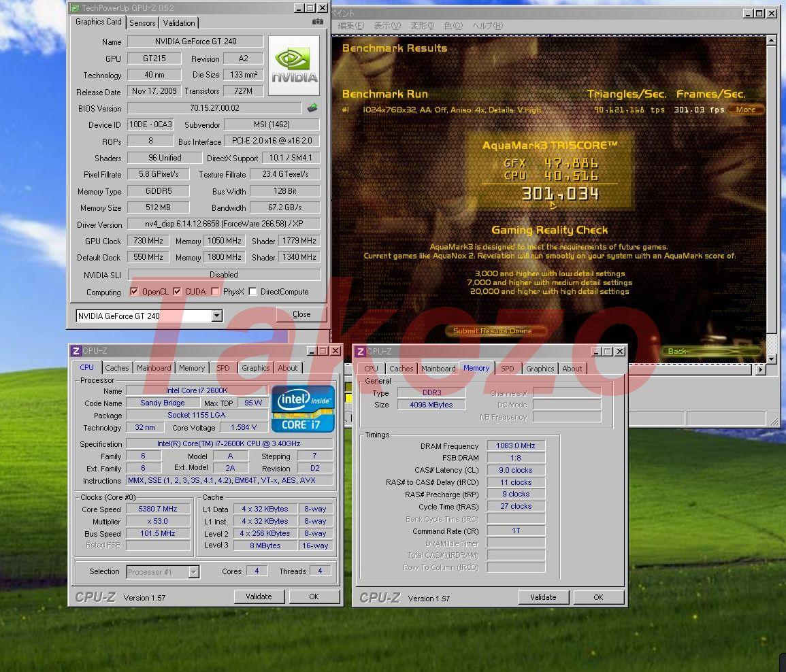
Task: Open the paint window menu starting 編集(E)
Action: click(350, 26)
